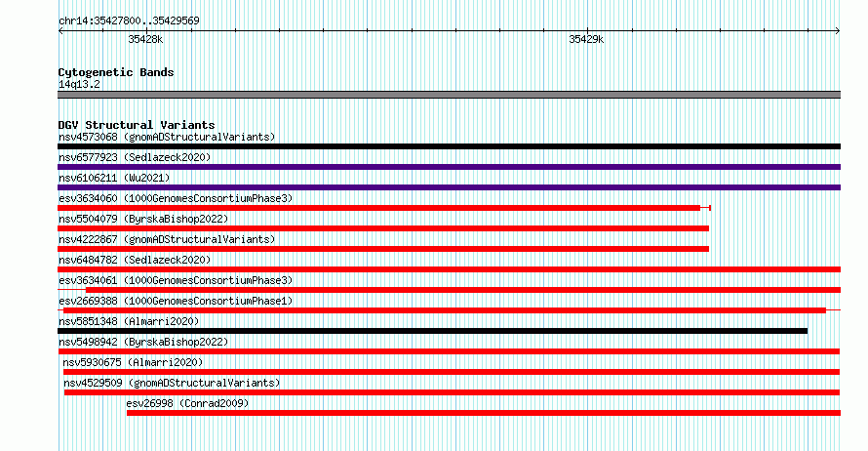This screenshot has width=868, height=451.
Task: Click nsv5851348 (Almarri2020) label
Action: point(129,321)
